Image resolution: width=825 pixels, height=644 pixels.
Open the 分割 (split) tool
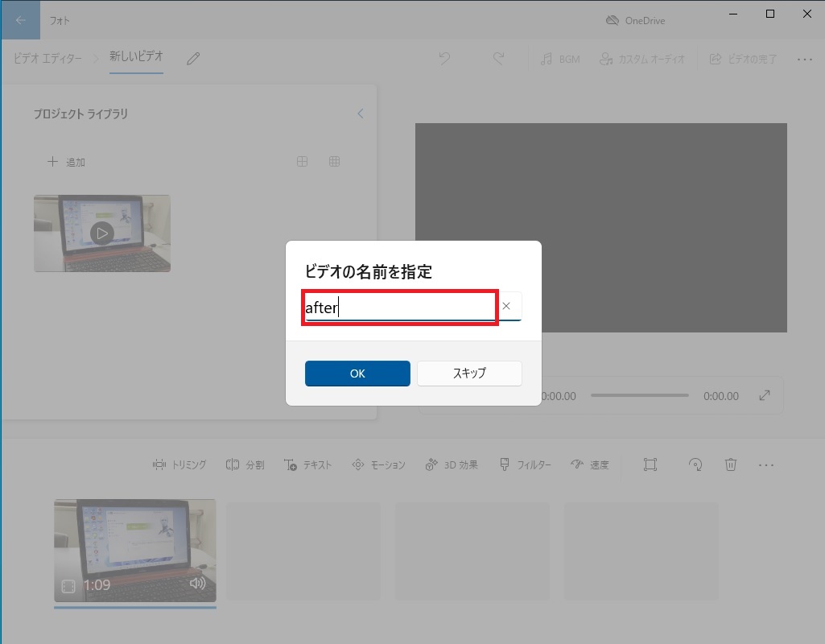(x=245, y=464)
